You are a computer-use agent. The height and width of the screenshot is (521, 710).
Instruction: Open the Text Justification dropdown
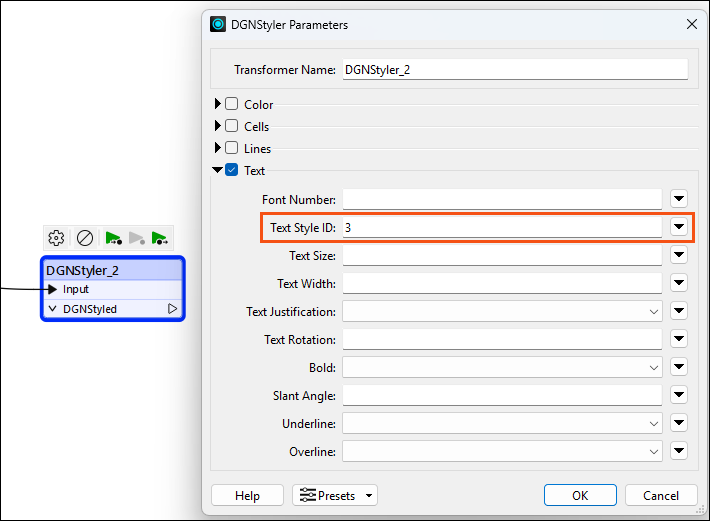point(502,311)
